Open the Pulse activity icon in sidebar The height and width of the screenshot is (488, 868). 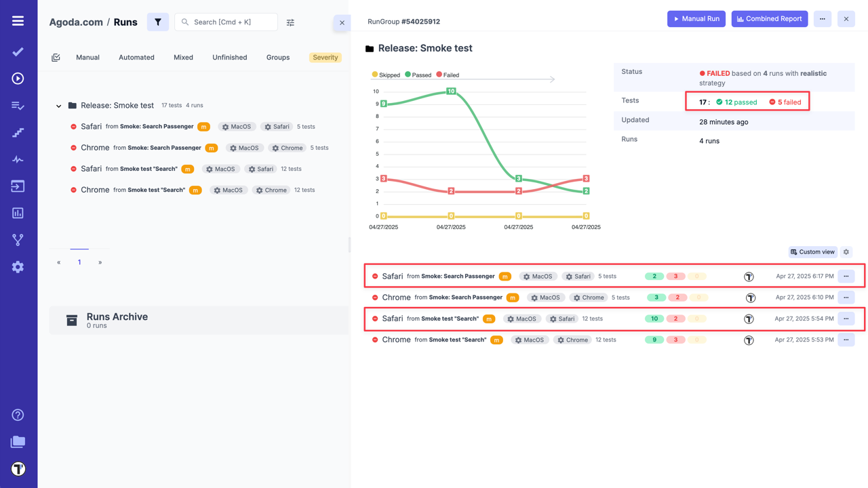coord(18,159)
